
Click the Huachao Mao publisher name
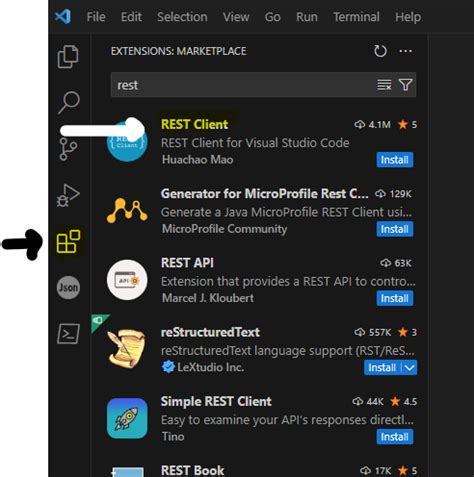coord(197,160)
